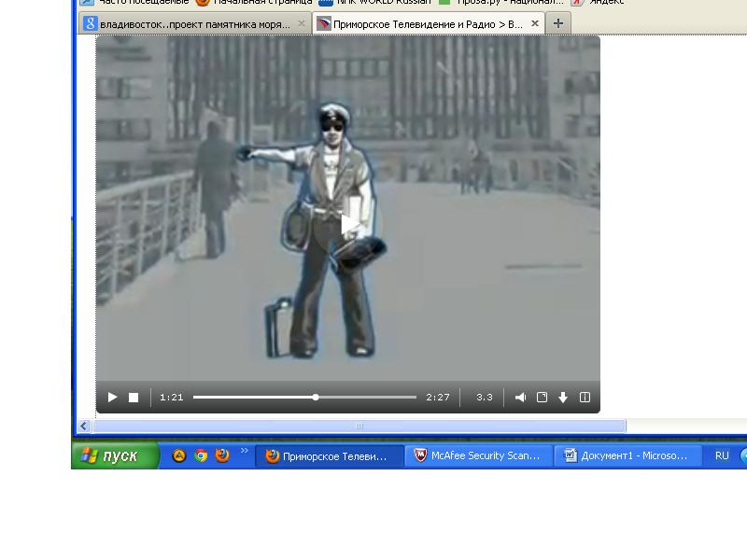The height and width of the screenshot is (560, 747).
Task: Click the total duration 2:27 in the player
Action: [x=438, y=398]
